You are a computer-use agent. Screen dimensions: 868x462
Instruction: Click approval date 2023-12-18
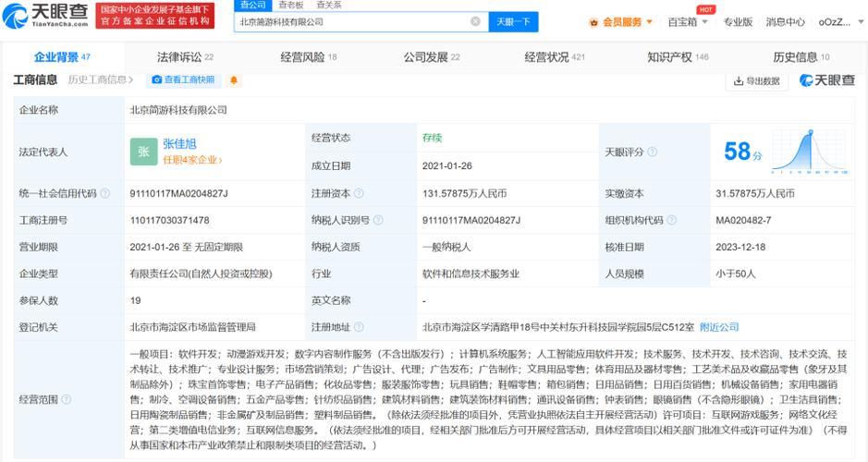coord(740,248)
